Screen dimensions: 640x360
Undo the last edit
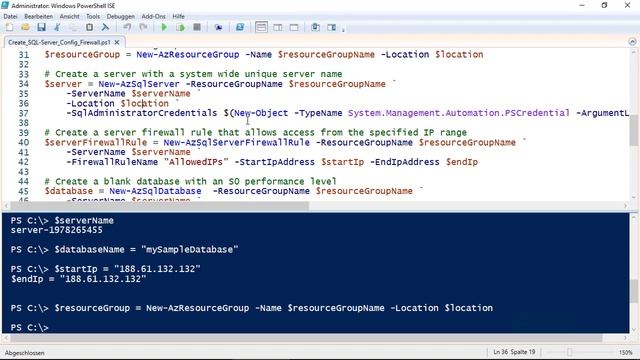(x=127, y=27)
